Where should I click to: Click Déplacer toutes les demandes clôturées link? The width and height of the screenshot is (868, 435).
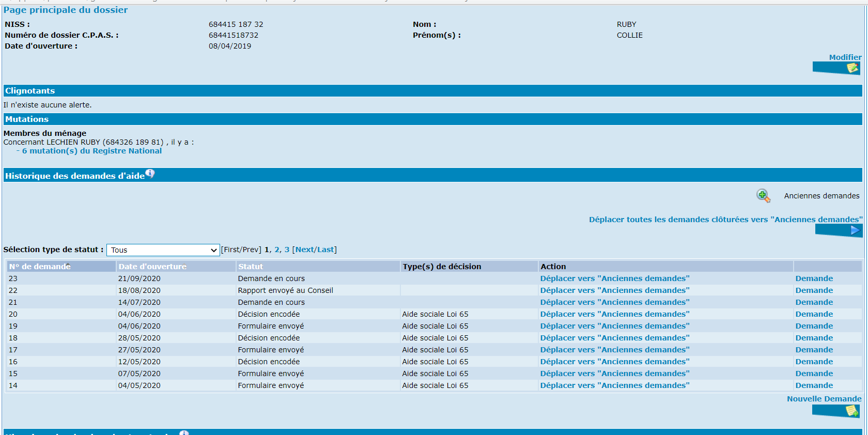point(726,220)
